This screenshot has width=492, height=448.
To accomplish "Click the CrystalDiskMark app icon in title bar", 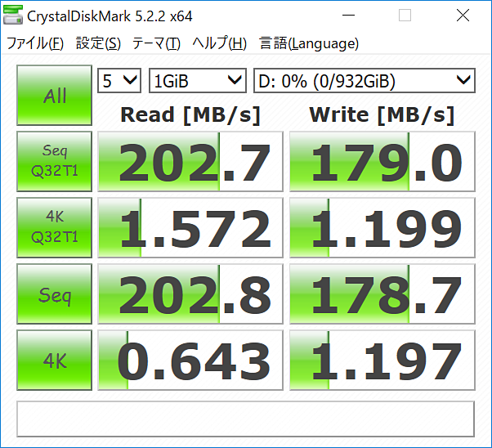I will 13,15.
